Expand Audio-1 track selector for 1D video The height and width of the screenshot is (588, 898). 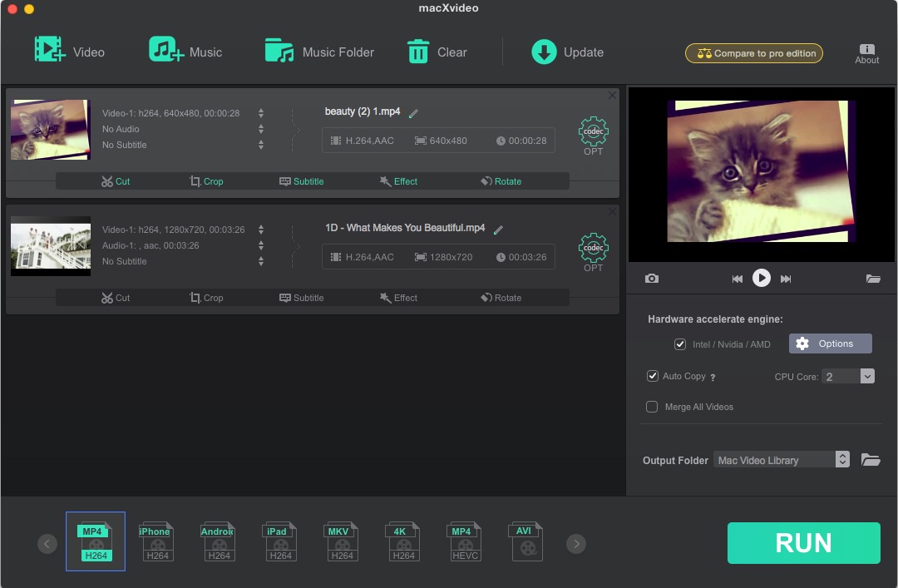261,245
